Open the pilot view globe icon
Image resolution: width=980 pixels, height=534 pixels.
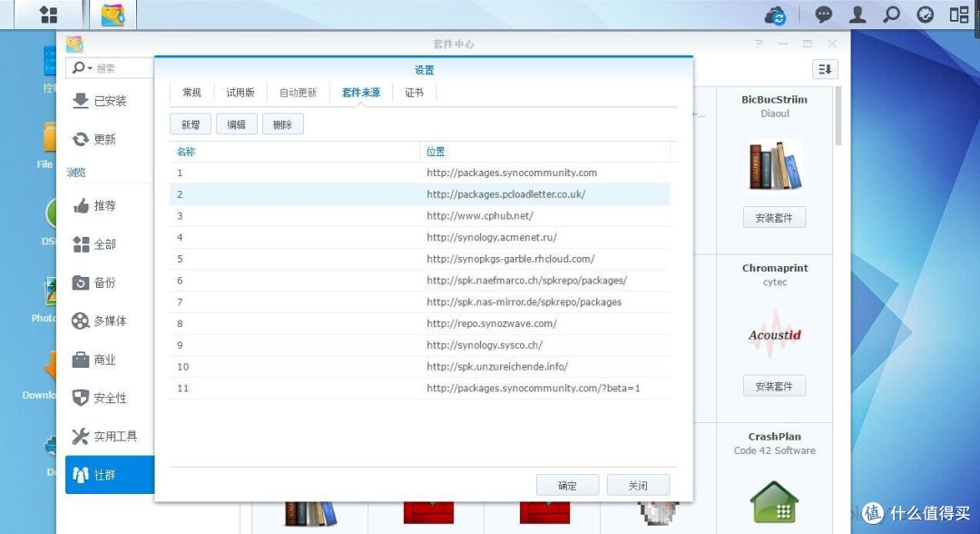[925, 15]
